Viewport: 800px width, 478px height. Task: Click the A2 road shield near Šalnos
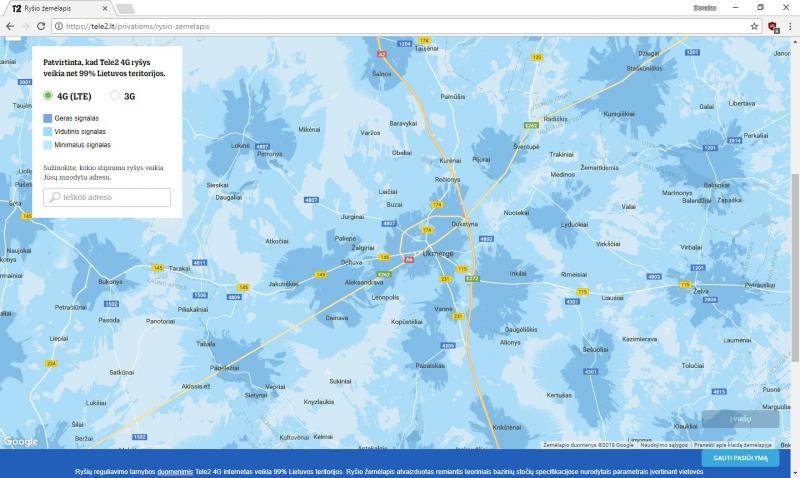click(x=382, y=54)
